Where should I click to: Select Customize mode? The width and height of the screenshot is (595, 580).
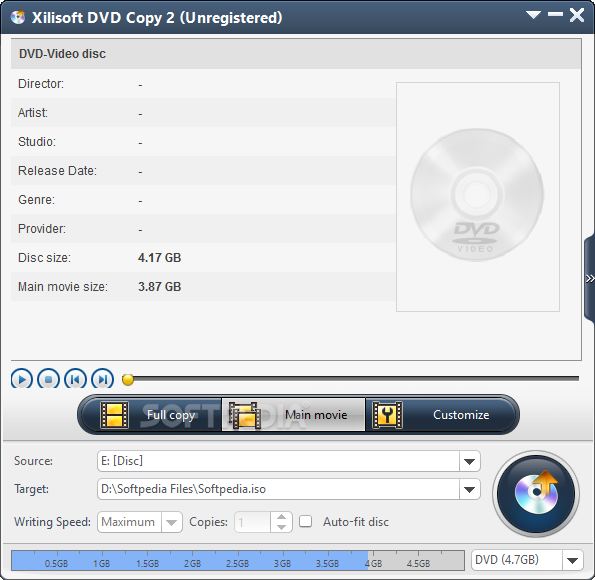440,415
